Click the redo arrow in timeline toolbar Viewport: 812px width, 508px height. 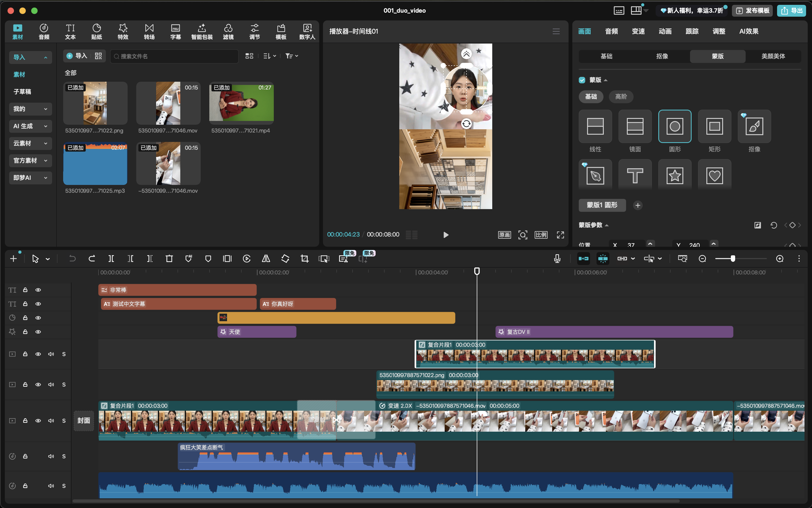(92, 258)
